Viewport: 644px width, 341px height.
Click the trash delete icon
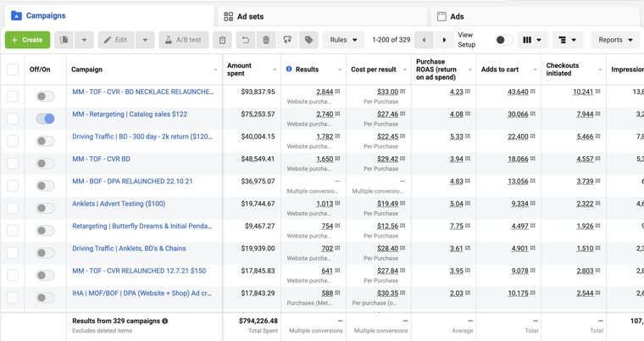[266, 40]
